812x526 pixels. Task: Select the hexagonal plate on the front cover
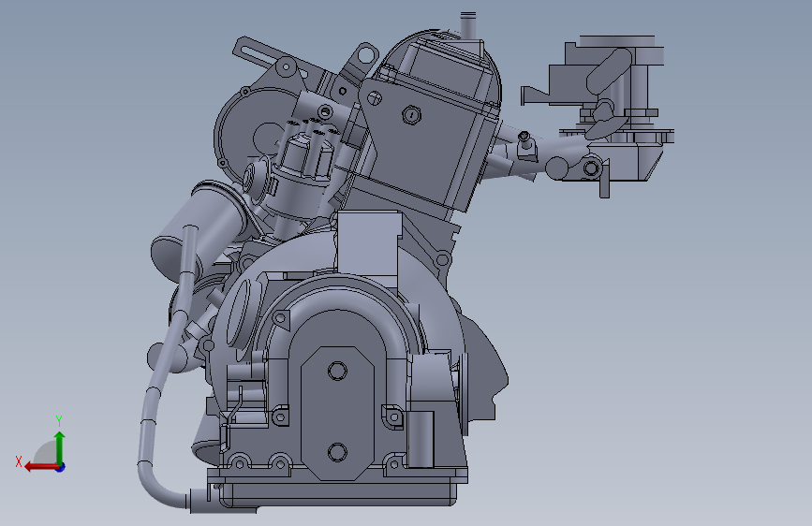pos(338,413)
